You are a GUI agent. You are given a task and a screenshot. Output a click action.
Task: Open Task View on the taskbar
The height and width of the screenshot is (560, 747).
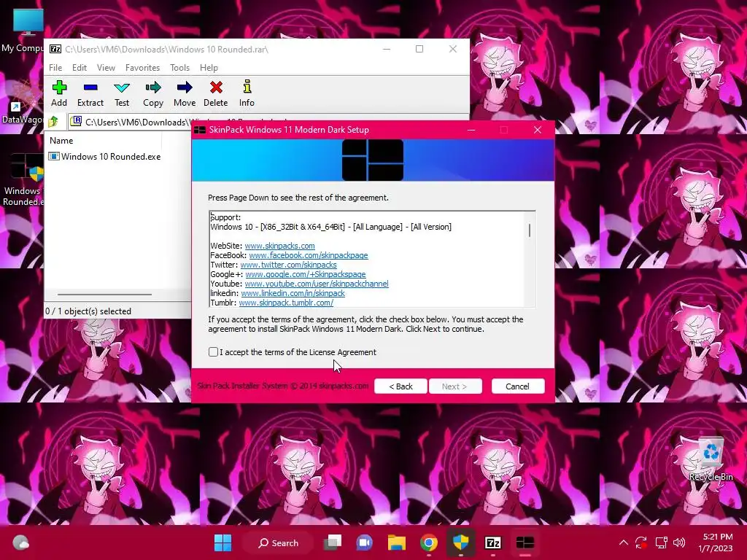click(333, 542)
